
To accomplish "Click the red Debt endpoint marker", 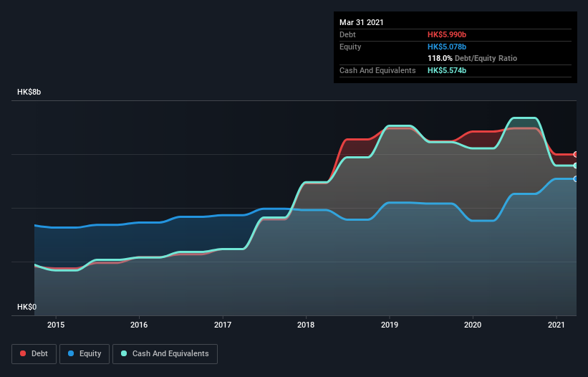I will point(576,155).
